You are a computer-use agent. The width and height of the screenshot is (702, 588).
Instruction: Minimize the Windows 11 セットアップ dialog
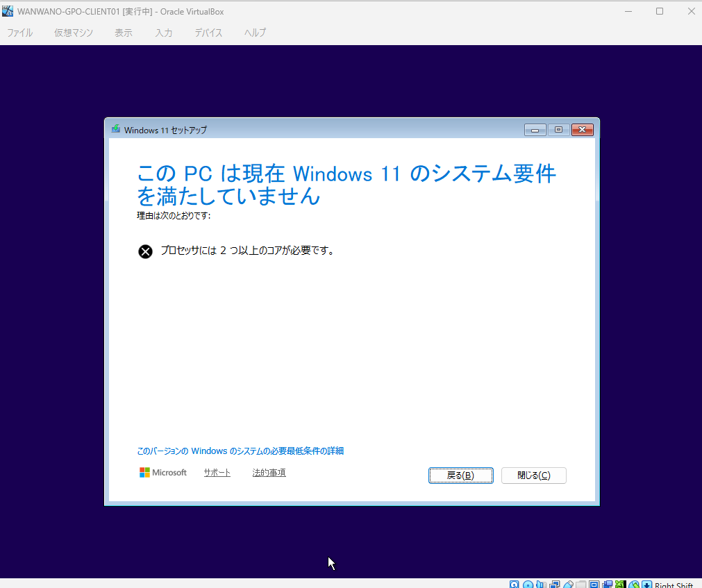pos(535,130)
